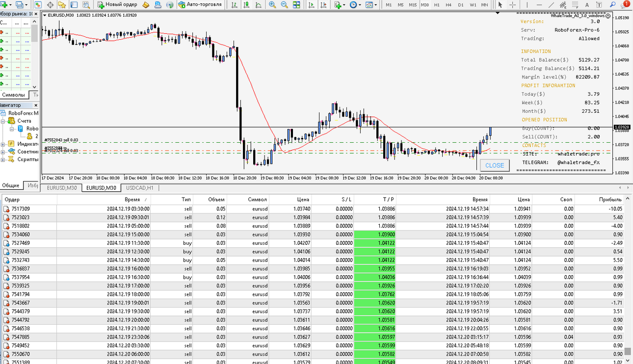Click the Market Watch scrollbar down arrow
This screenshot has width=633, height=364.
pos(35,87)
